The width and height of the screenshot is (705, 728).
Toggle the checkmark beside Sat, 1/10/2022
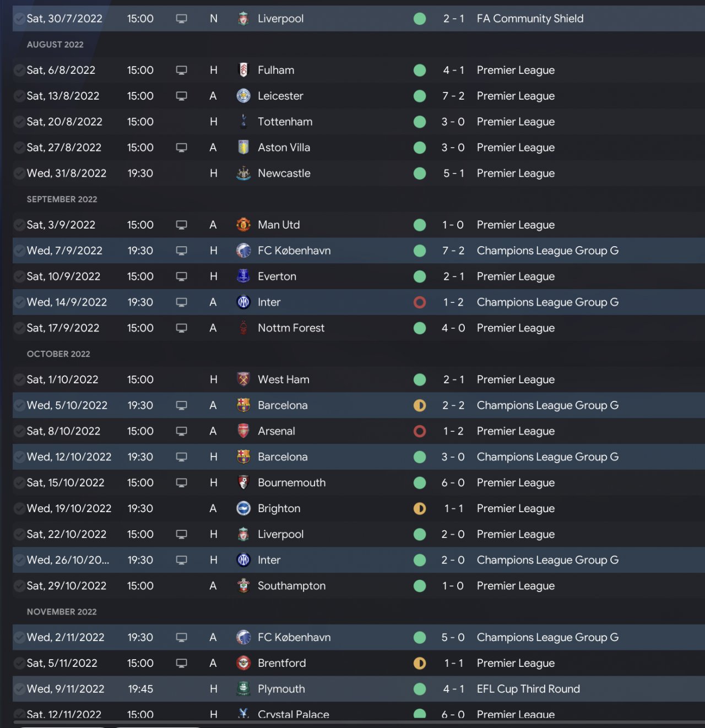click(x=19, y=379)
